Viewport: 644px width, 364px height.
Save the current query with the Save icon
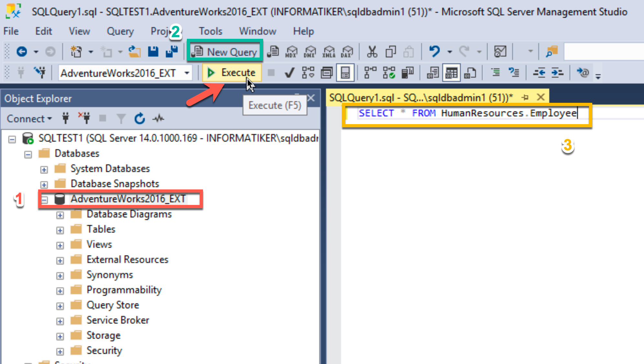153,52
